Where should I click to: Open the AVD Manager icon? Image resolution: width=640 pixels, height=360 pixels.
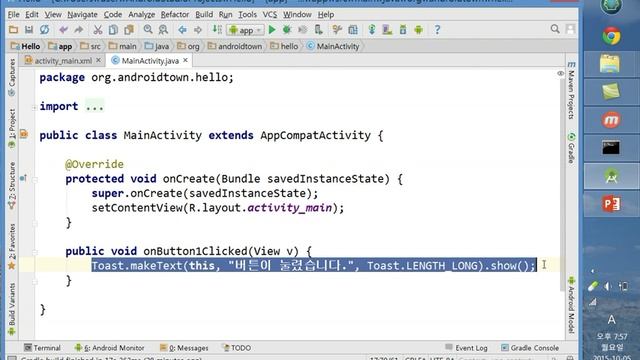(x=387, y=30)
